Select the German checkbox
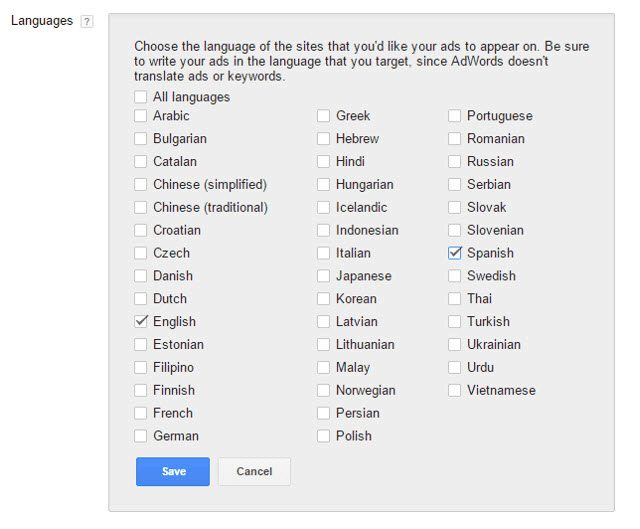Image resolution: width=640 pixels, height=529 pixels. [x=140, y=436]
